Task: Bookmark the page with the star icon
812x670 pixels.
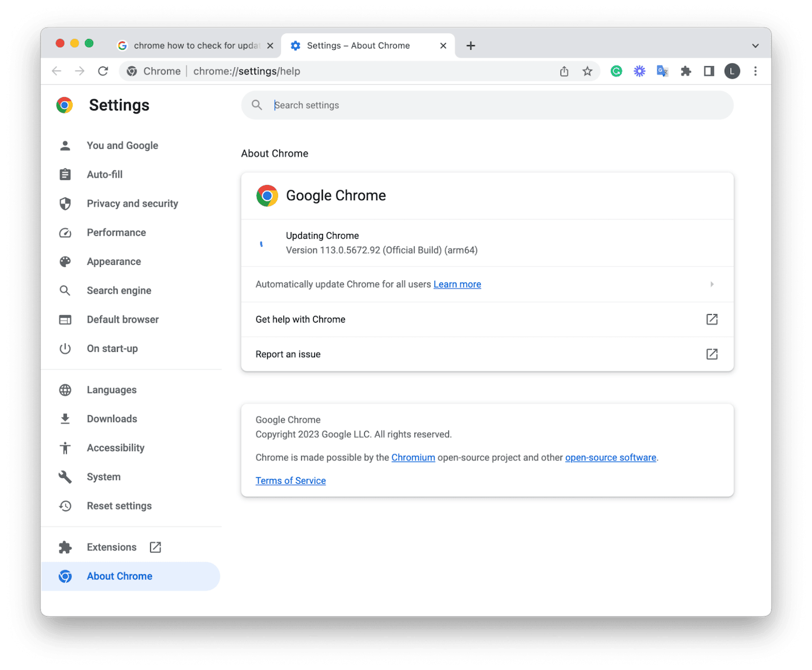Action: pos(587,71)
